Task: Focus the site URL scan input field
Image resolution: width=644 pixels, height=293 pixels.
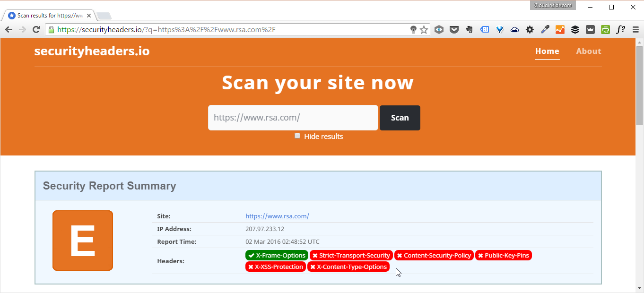Action: (293, 118)
